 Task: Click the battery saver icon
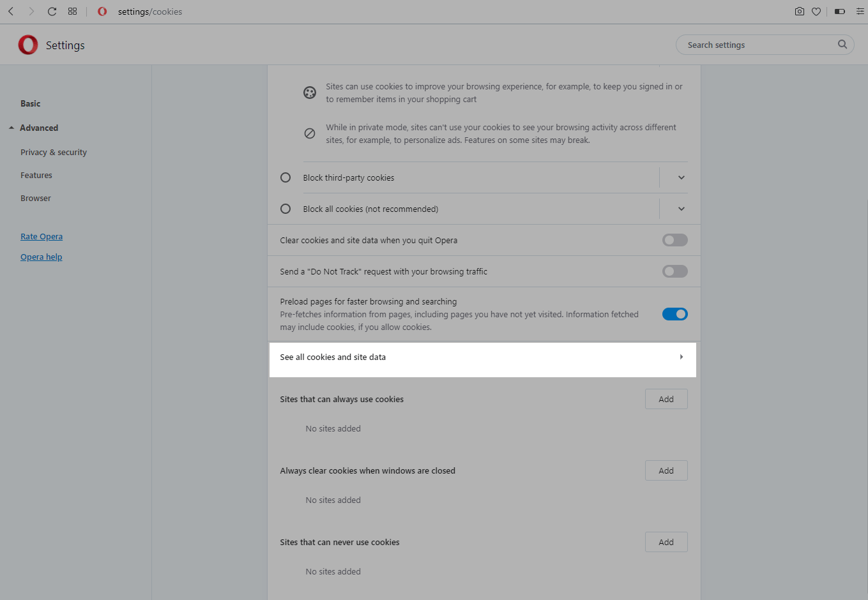click(x=840, y=11)
